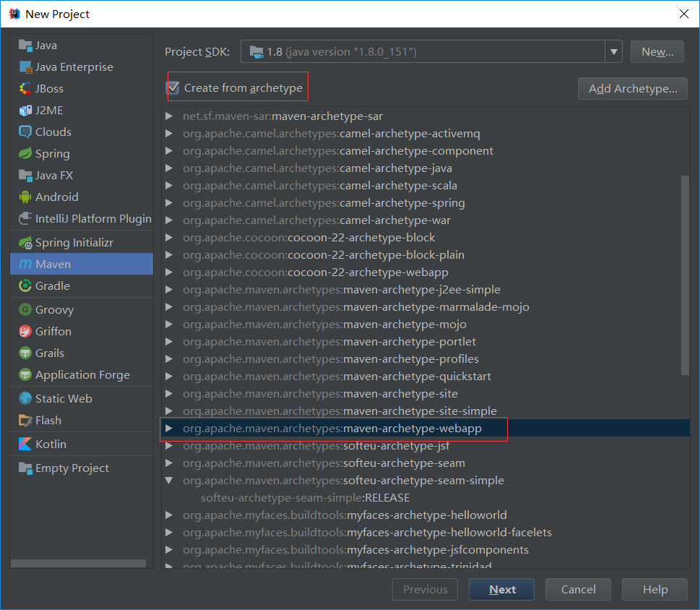Expand cocoon-22-archetype-webapp node
This screenshot has height=610, width=700.
click(x=169, y=272)
